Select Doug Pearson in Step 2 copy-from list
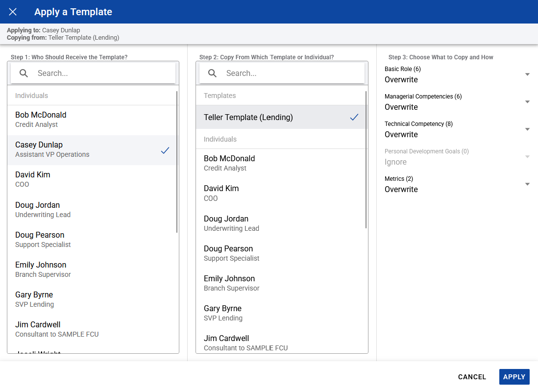 pos(280,253)
